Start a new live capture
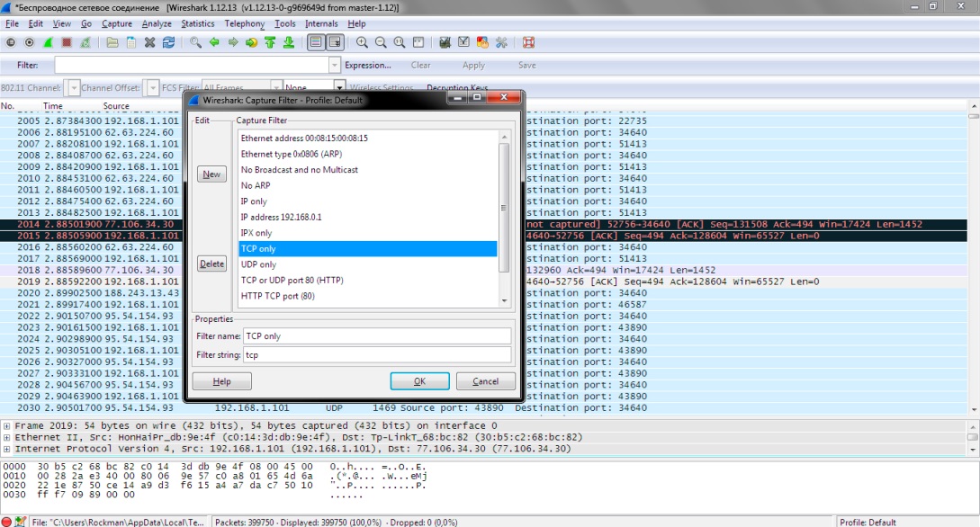 click(x=48, y=42)
